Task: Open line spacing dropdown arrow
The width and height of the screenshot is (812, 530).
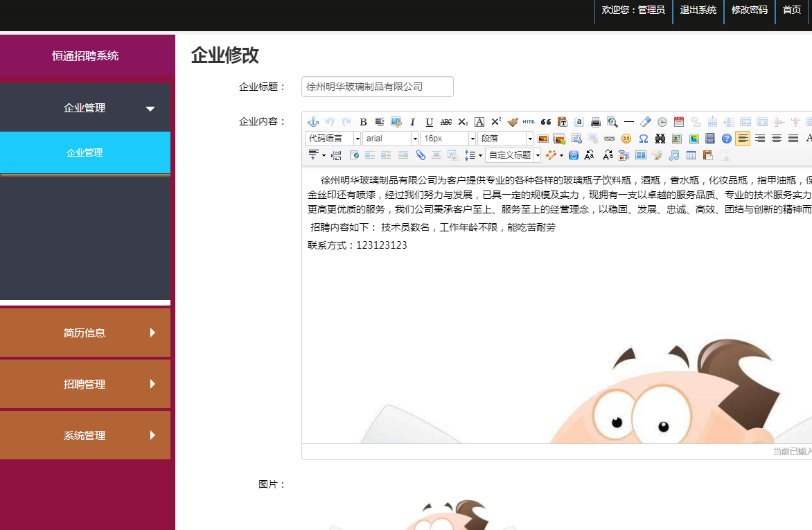Action: [x=480, y=155]
